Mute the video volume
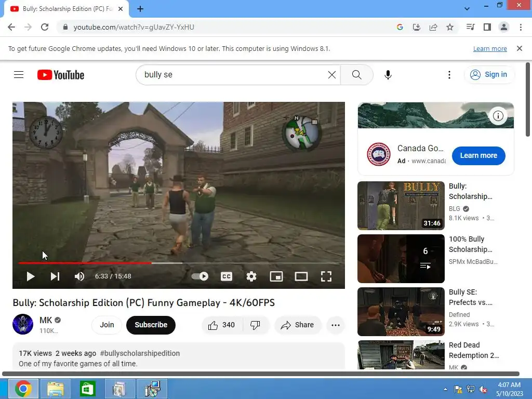Image resolution: width=532 pixels, height=399 pixels. pos(79,276)
